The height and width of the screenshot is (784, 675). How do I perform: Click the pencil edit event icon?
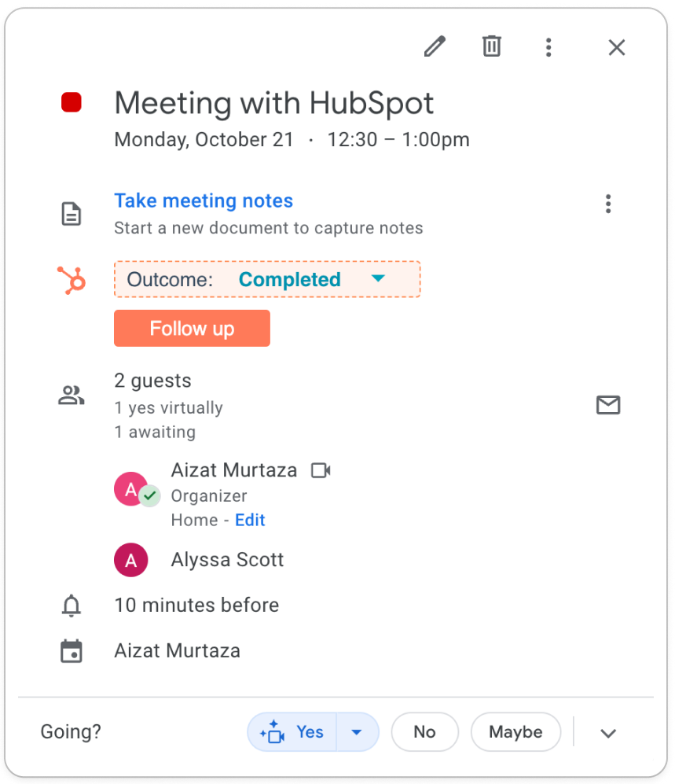click(x=435, y=47)
